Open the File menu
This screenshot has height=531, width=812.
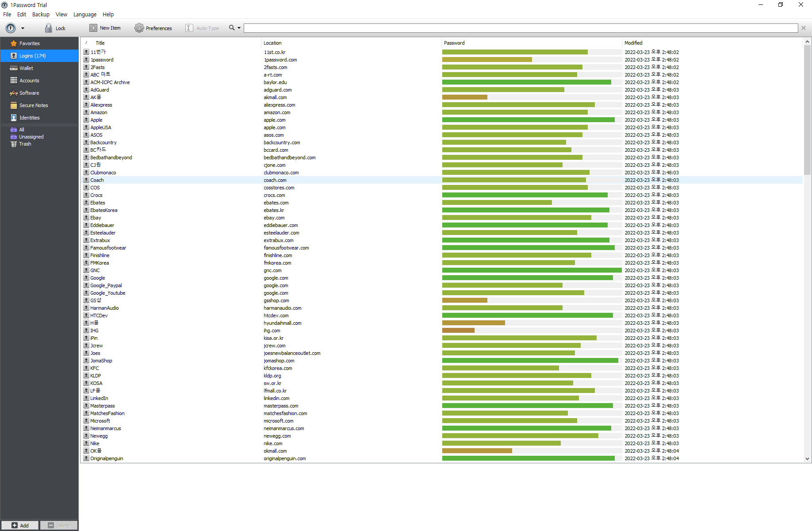click(7, 14)
